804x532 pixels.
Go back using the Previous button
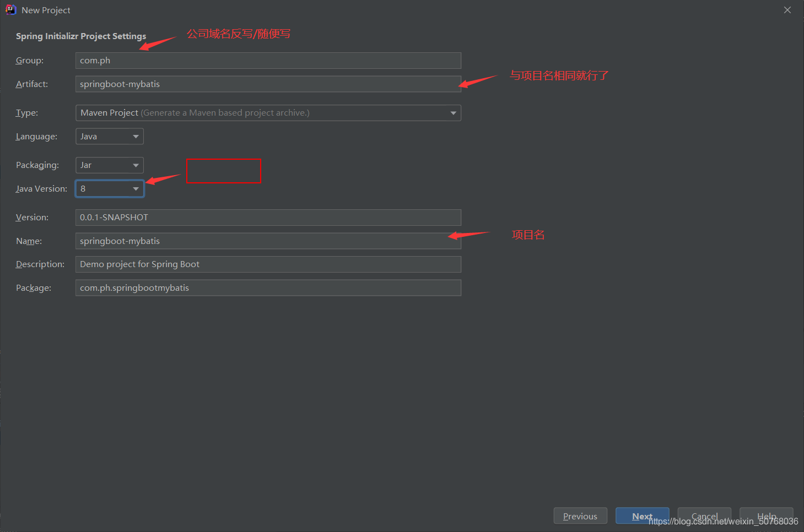[580, 516]
